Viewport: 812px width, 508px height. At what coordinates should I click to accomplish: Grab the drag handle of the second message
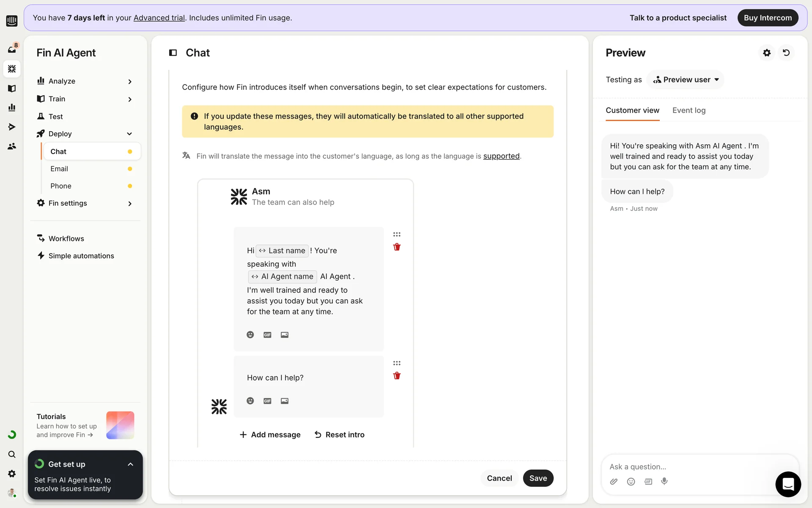(x=397, y=363)
